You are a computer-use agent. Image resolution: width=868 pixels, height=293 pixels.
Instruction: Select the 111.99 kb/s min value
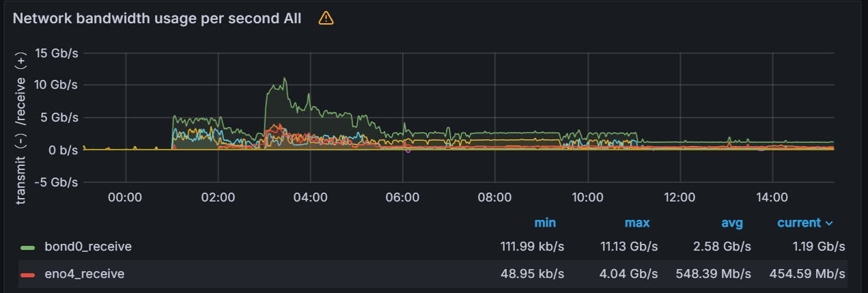(533, 246)
